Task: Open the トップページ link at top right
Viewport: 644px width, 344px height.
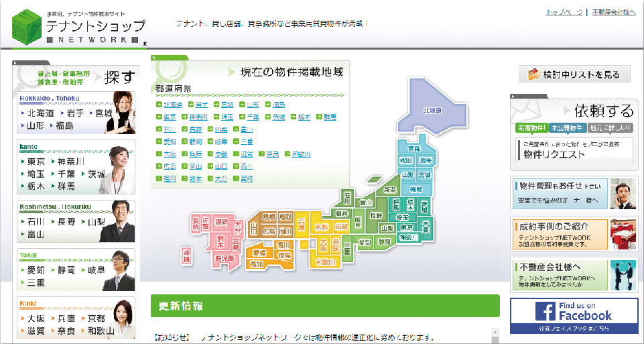Action: point(564,13)
